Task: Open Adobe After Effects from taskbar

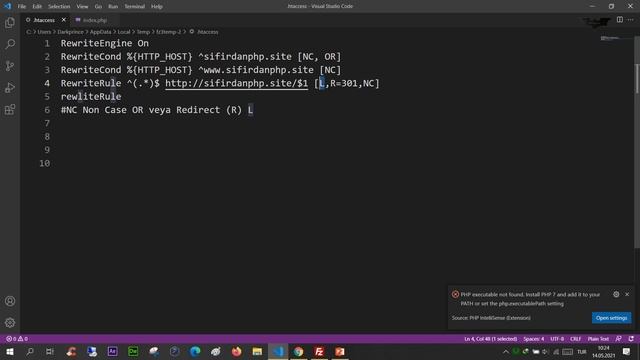Action: click(113, 351)
